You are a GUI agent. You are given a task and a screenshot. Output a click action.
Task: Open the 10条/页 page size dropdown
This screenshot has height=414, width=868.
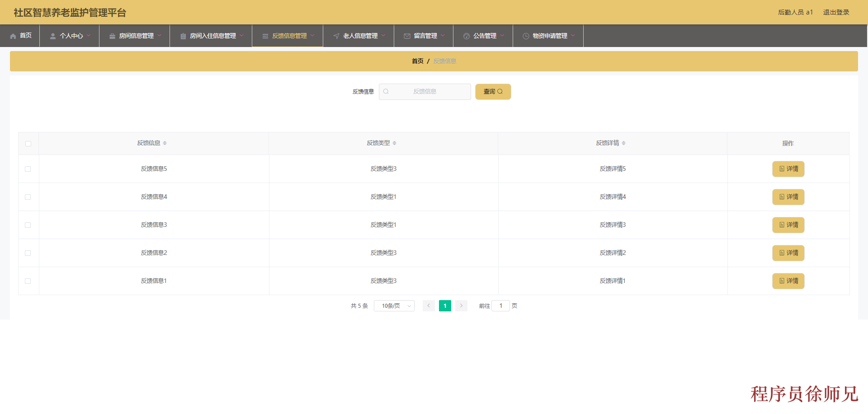pyautogui.click(x=394, y=306)
